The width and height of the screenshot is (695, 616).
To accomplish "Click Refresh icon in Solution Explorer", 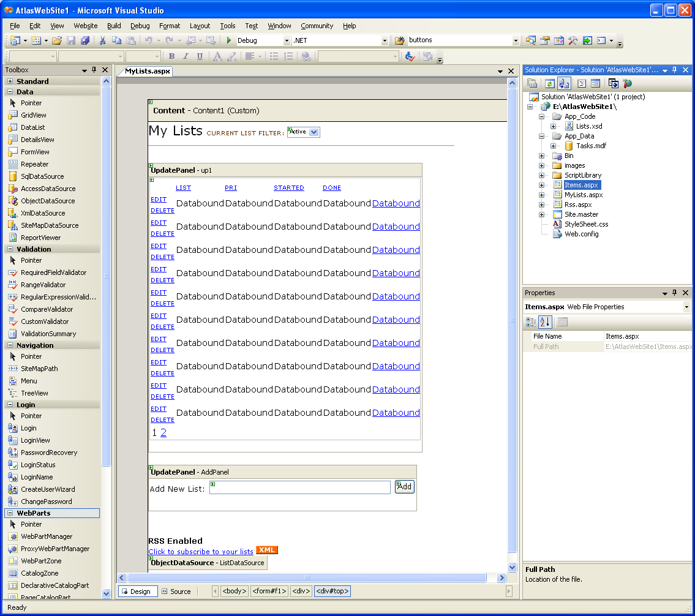I will pos(550,83).
